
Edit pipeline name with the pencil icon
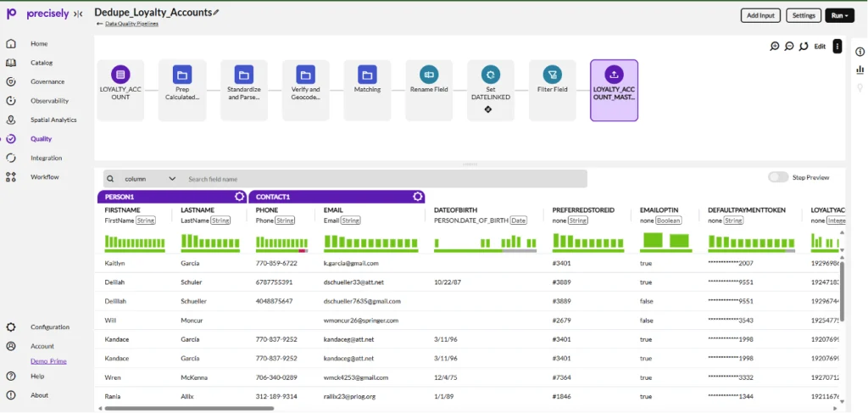[216, 13]
